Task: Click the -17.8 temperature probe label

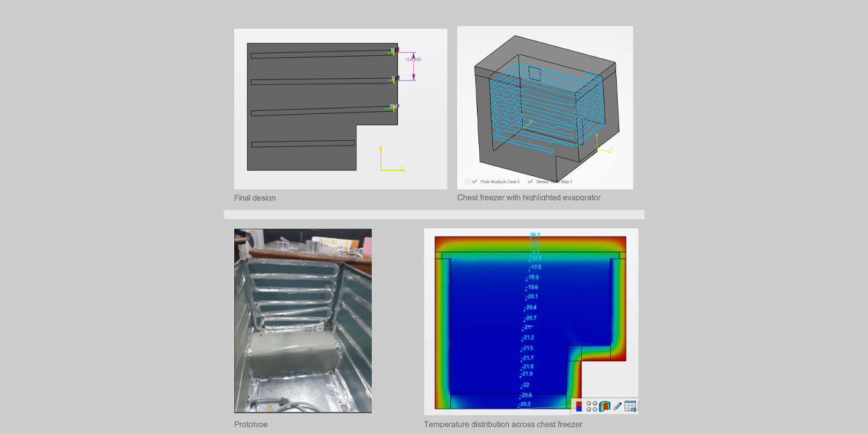Action: pyautogui.click(x=536, y=267)
